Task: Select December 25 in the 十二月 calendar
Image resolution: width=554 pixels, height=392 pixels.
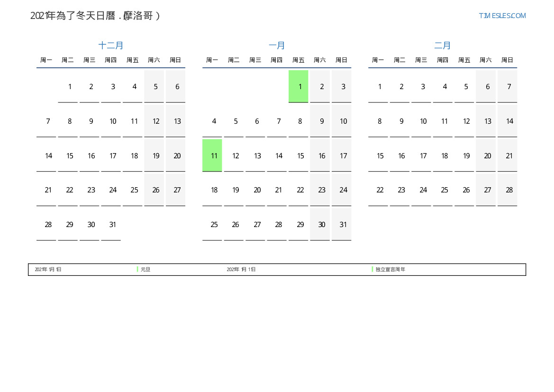Action: 134,190
